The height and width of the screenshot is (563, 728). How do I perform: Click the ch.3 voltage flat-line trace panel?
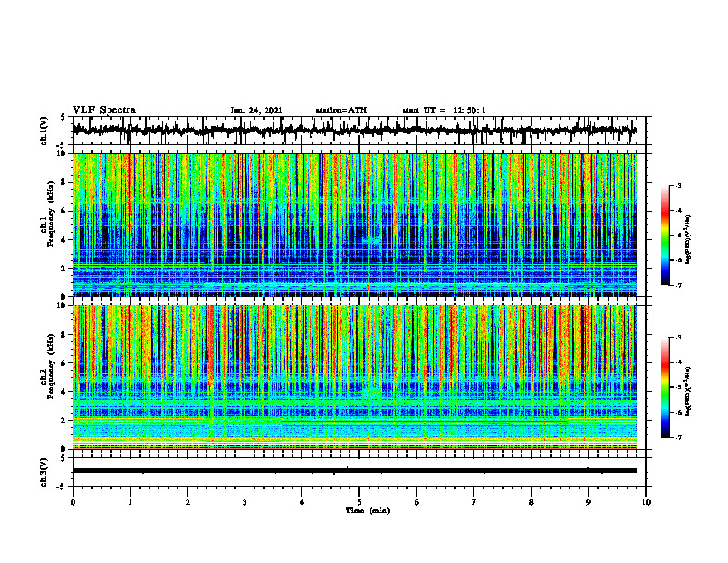pos(359,472)
